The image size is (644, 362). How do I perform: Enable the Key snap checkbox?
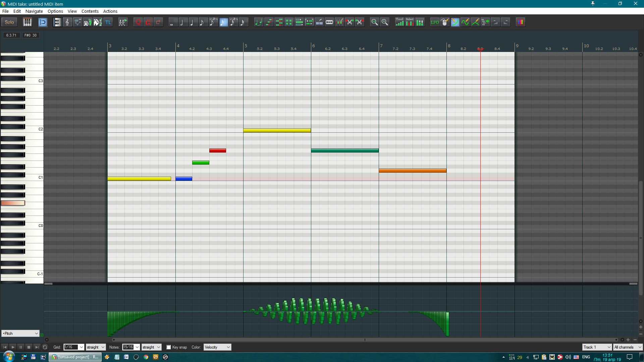(169, 347)
